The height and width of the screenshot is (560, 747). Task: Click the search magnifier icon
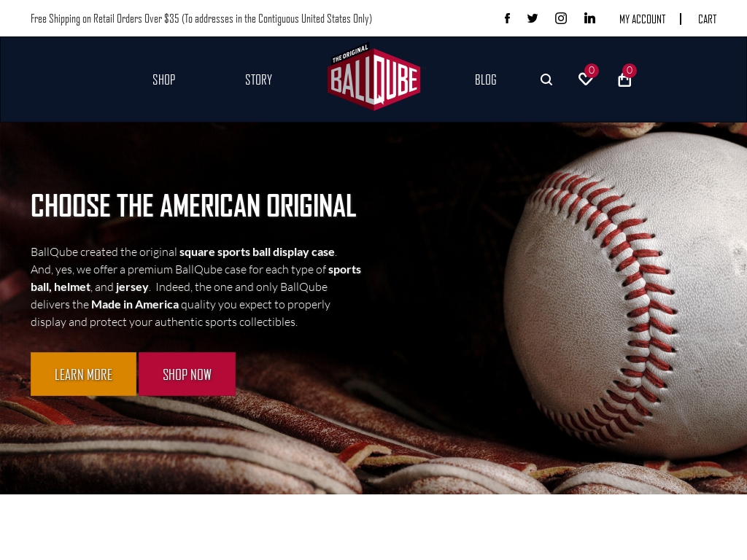[x=546, y=79]
